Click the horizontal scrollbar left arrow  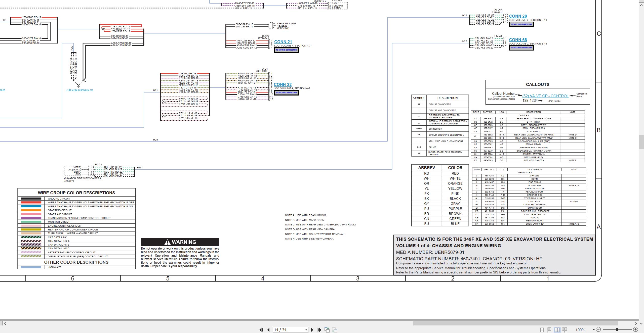(x=5, y=323)
